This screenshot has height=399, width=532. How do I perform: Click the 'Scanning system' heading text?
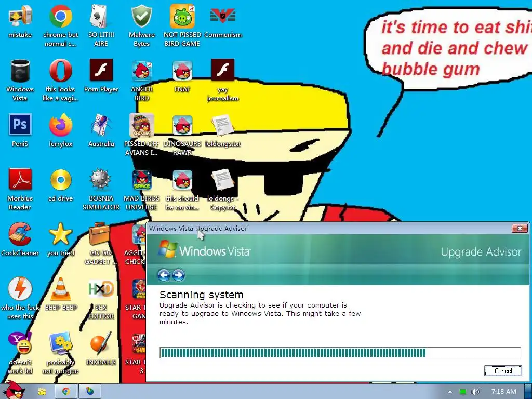pyautogui.click(x=202, y=295)
